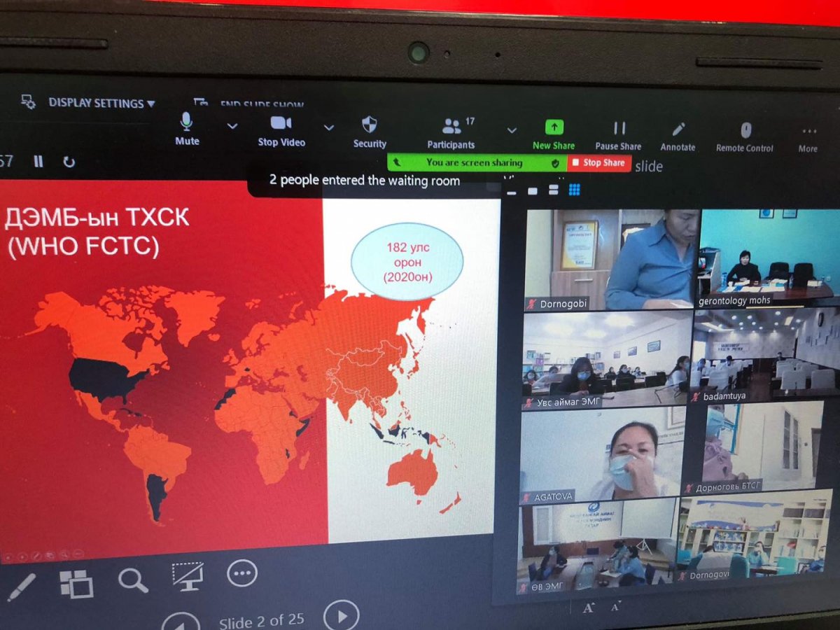Image resolution: width=840 pixels, height=630 pixels.
Task: Click the Annotate pencil icon
Action: coord(678,135)
